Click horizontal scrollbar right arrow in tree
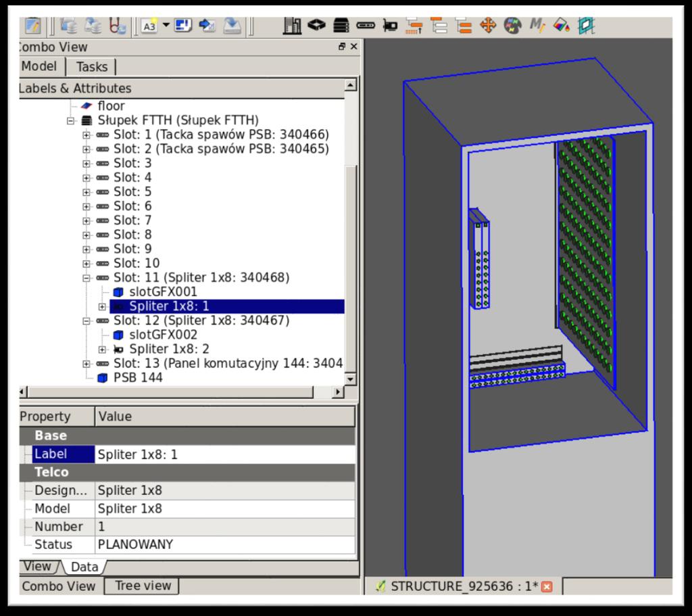The height and width of the screenshot is (616, 692). (338, 392)
